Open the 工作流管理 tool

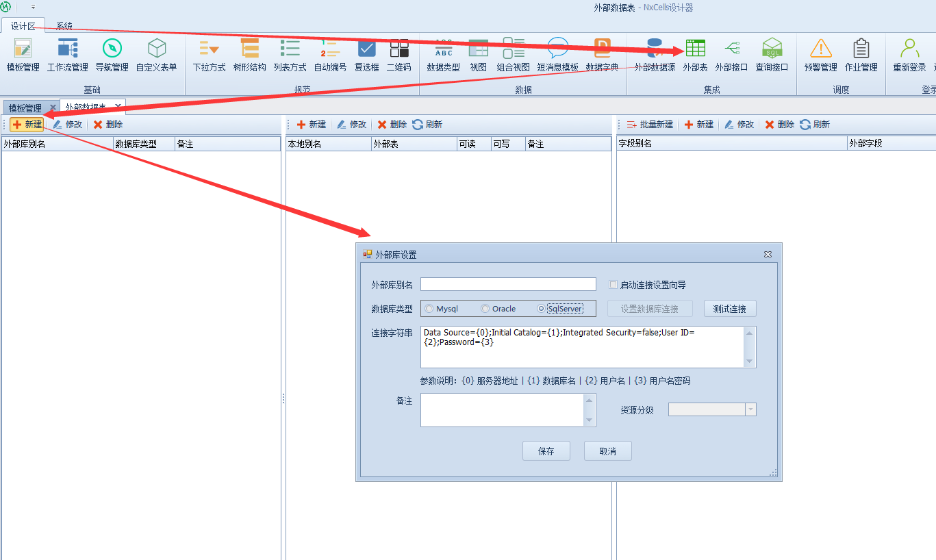(67, 55)
